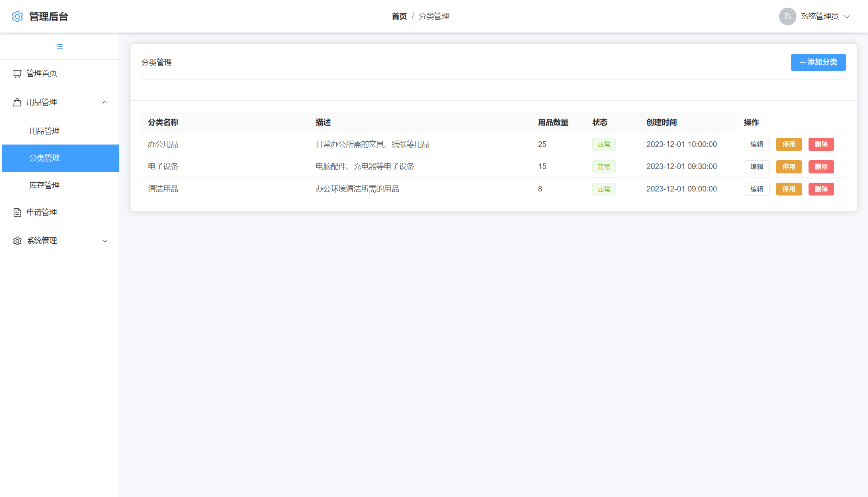The height and width of the screenshot is (497, 868).
Task: Click the 正常 status tag for 电子设备
Action: click(x=604, y=167)
